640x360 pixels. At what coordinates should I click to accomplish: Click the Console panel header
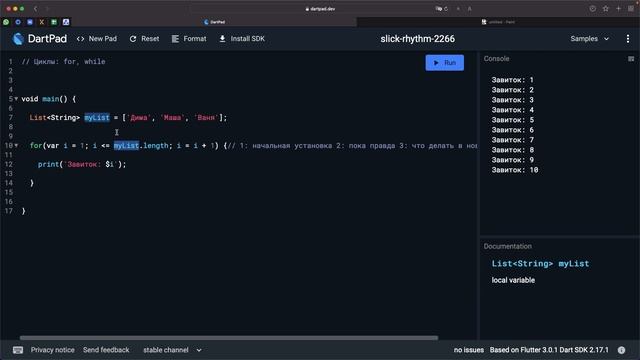click(x=496, y=59)
